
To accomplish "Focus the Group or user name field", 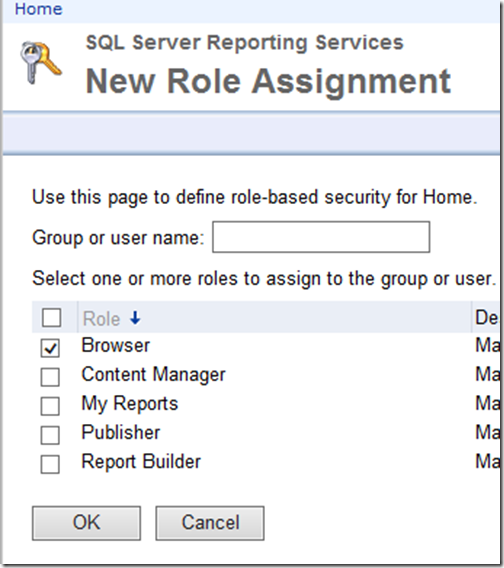I will (x=321, y=237).
